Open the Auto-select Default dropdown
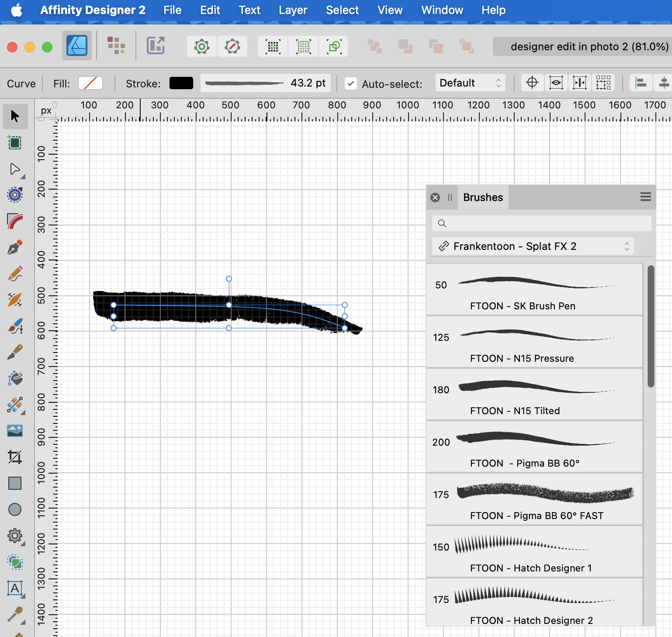 pyautogui.click(x=471, y=83)
